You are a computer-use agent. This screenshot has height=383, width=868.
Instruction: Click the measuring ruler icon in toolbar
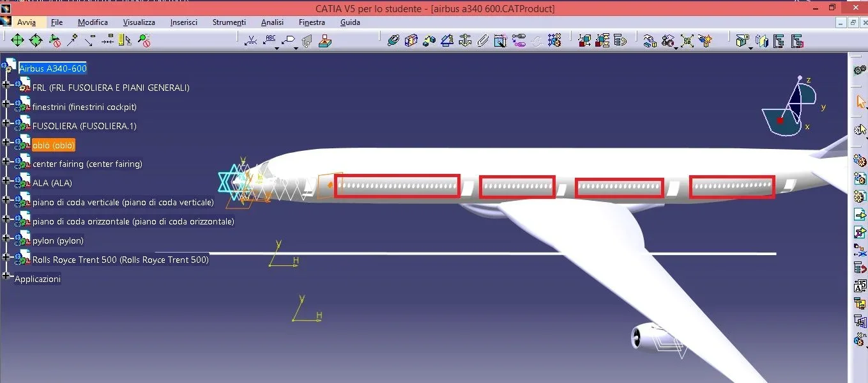click(x=125, y=40)
